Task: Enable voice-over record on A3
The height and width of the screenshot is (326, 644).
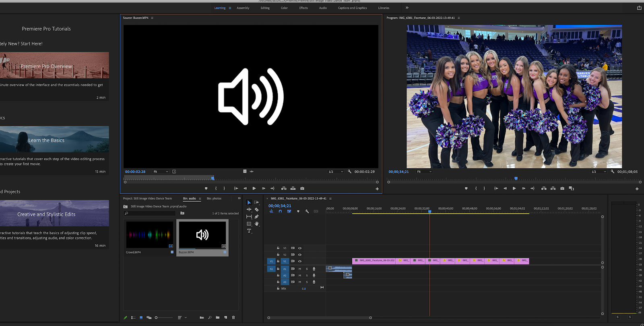Action: point(314,282)
